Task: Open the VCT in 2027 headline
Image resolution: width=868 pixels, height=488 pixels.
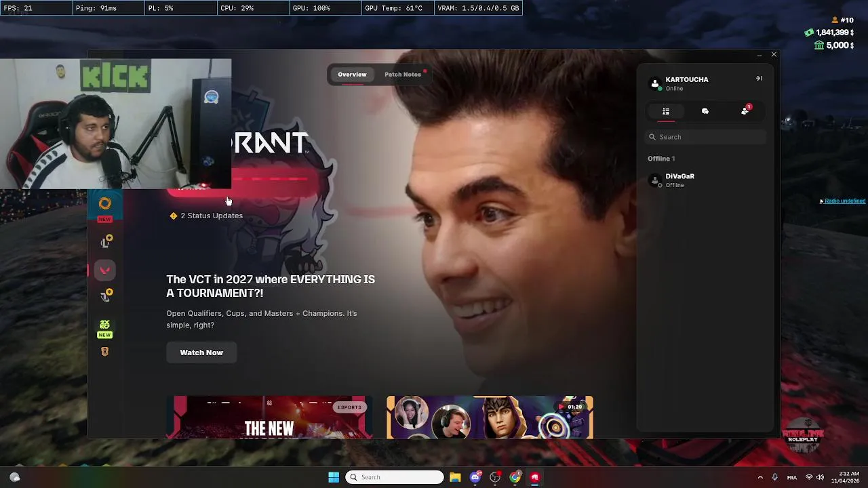Action: [x=271, y=286]
